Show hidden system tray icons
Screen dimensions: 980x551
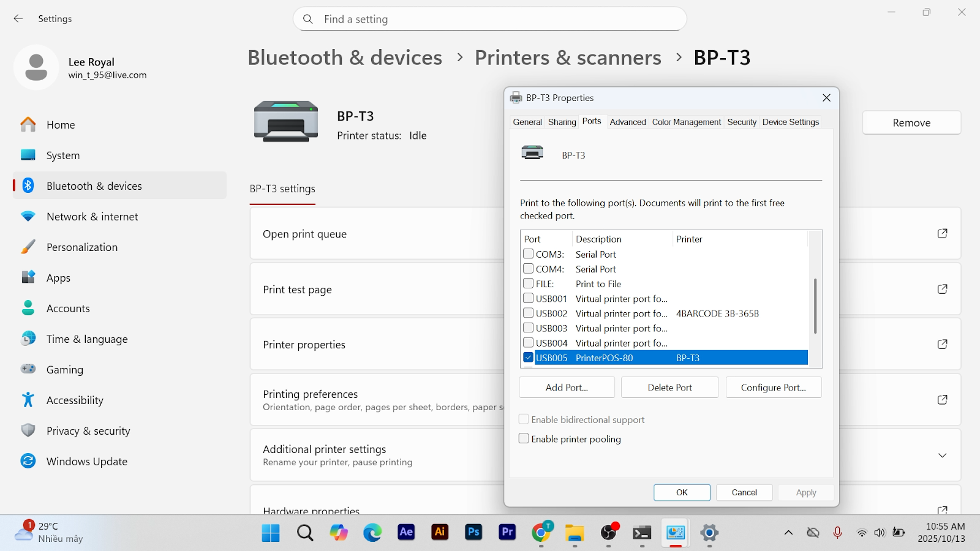coord(788,533)
